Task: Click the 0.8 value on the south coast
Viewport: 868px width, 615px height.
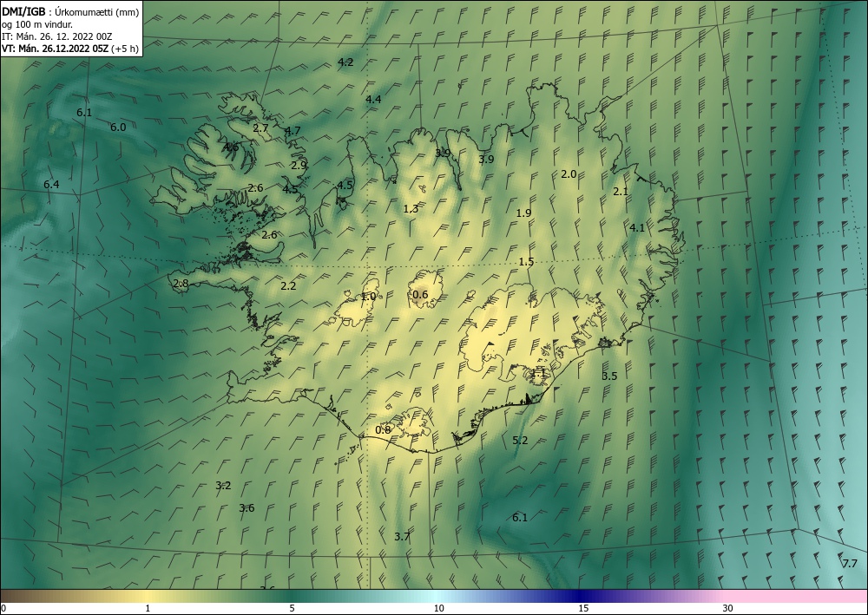Action: click(383, 430)
